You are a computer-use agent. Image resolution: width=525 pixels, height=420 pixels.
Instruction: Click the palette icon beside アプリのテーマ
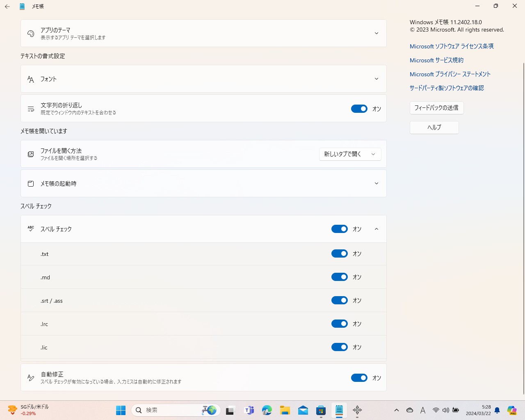(31, 33)
